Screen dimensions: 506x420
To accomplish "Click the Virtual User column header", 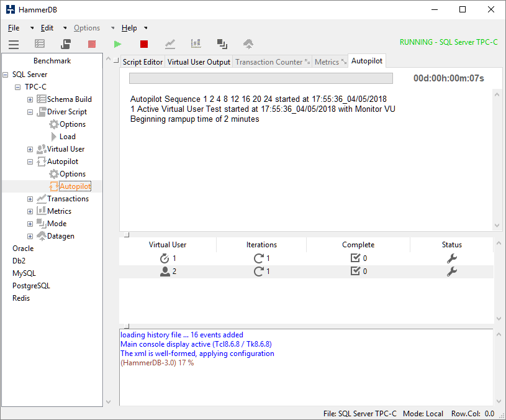I will tap(168, 245).
